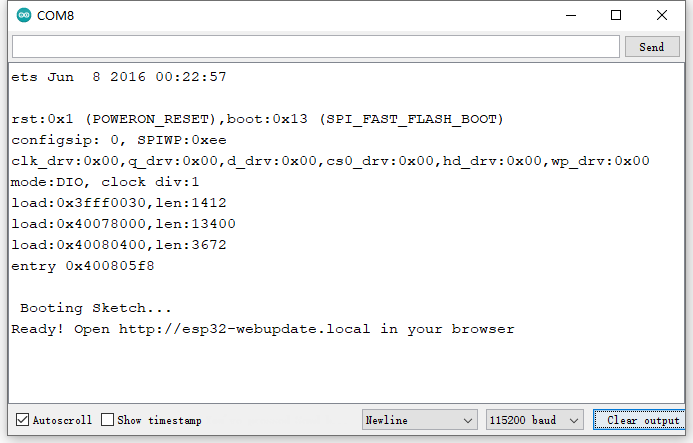
Task: Focus the serial message input field
Action: tap(316, 47)
